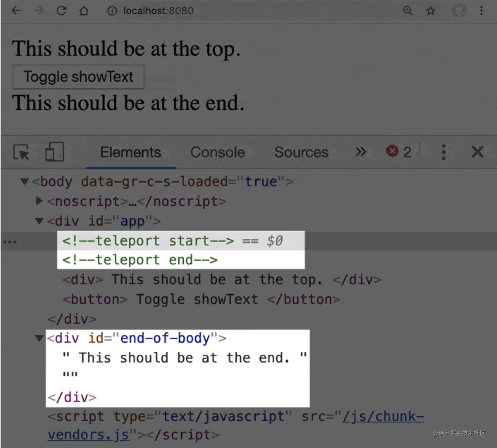
Task: Open the browser three-dot menu
Action: [x=481, y=11]
